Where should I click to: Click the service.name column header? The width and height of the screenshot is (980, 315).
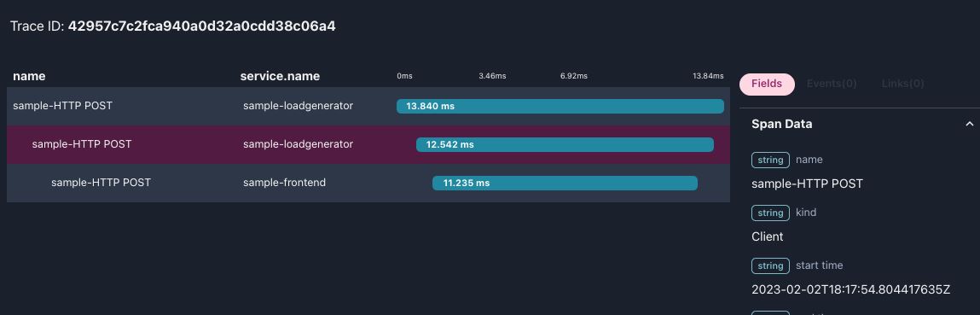[280, 76]
